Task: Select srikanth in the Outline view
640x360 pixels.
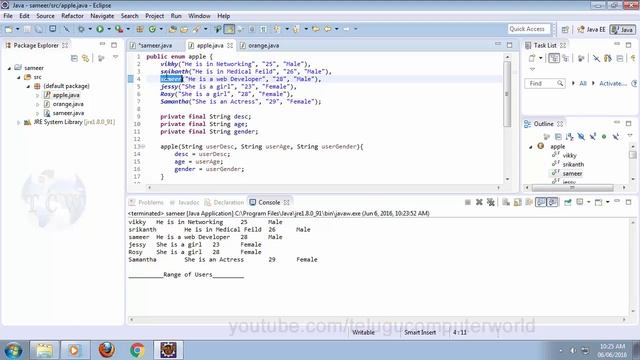Action: coord(573,164)
